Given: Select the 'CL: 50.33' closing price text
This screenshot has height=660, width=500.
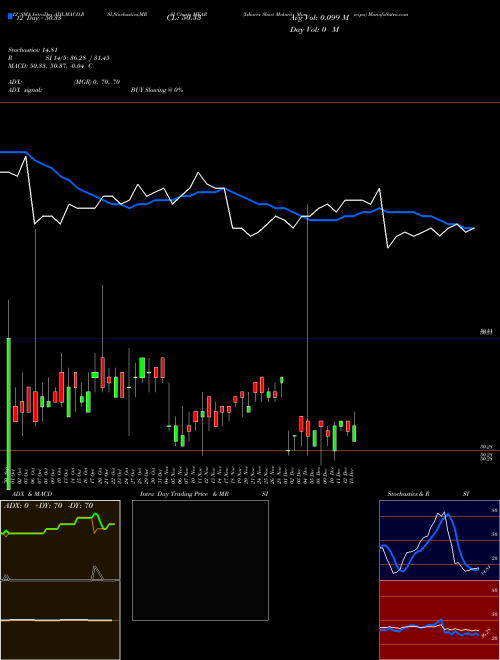Looking at the screenshot, I should coord(184,18).
